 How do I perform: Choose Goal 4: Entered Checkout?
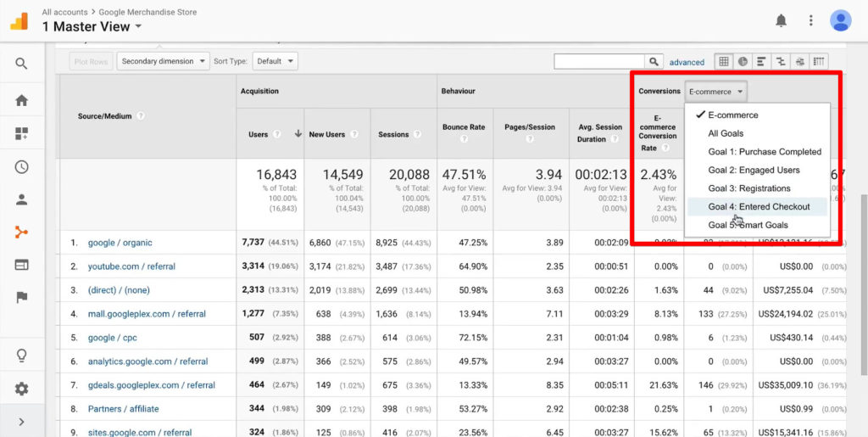[757, 206]
